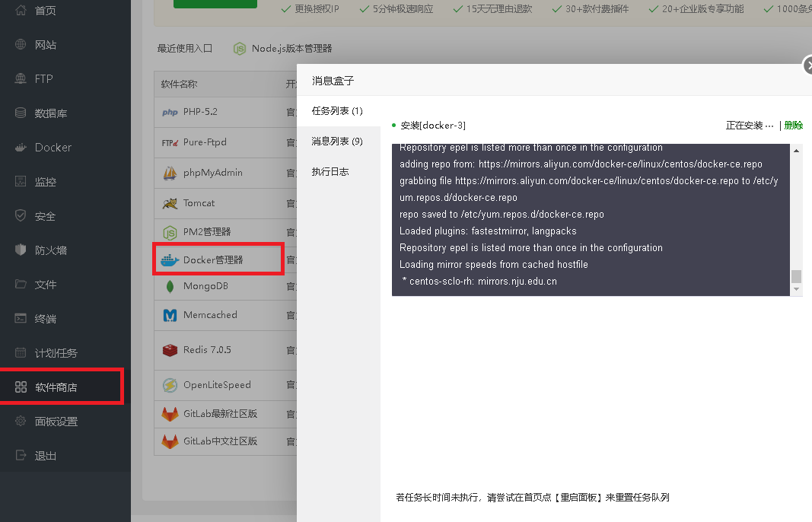Screen dimensions: 812x522
Task: Click the Tomcat cat icon
Action: (170, 203)
